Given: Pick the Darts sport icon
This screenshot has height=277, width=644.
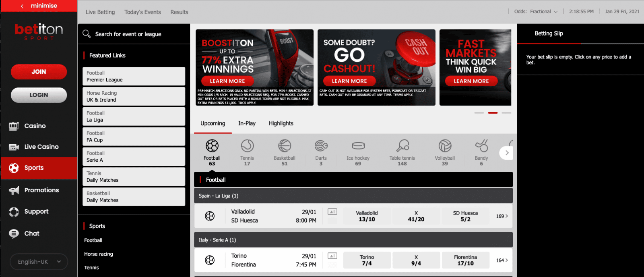Looking at the screenshot, I should [321, 146].
